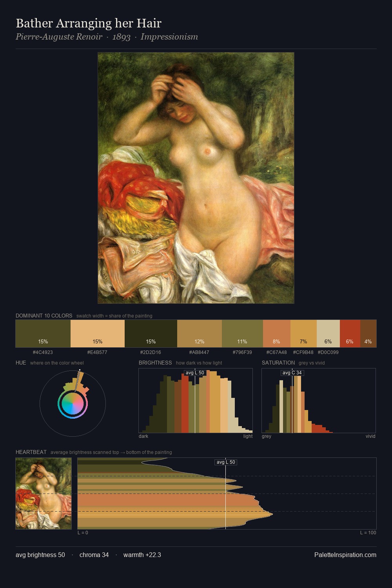Click the 'HUE' section heading
The height and width of the screenshot is (588, 392).
pos(21,363)
